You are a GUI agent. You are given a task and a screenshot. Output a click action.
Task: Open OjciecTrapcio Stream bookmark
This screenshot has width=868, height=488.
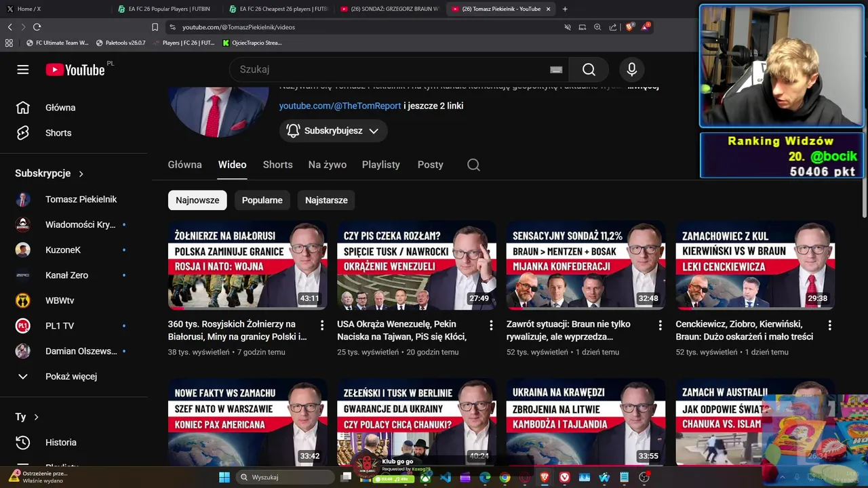[x=252, y=43]
